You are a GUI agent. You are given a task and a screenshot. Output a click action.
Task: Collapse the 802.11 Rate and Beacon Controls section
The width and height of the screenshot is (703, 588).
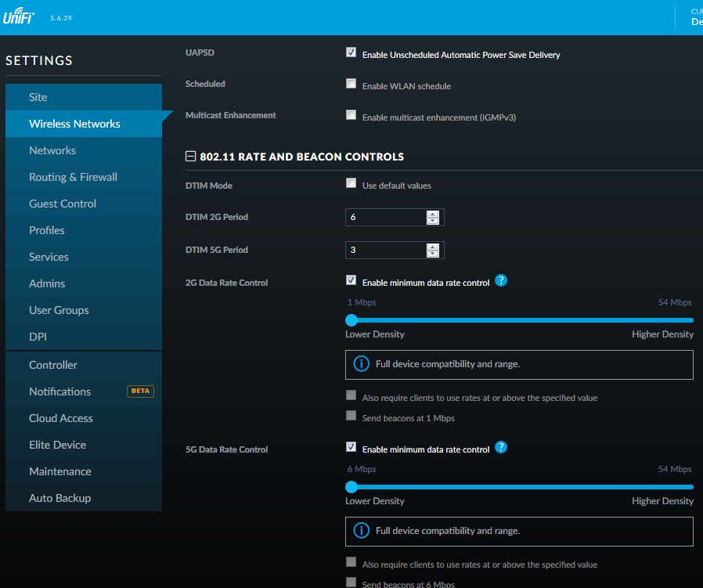click(190, 157)
